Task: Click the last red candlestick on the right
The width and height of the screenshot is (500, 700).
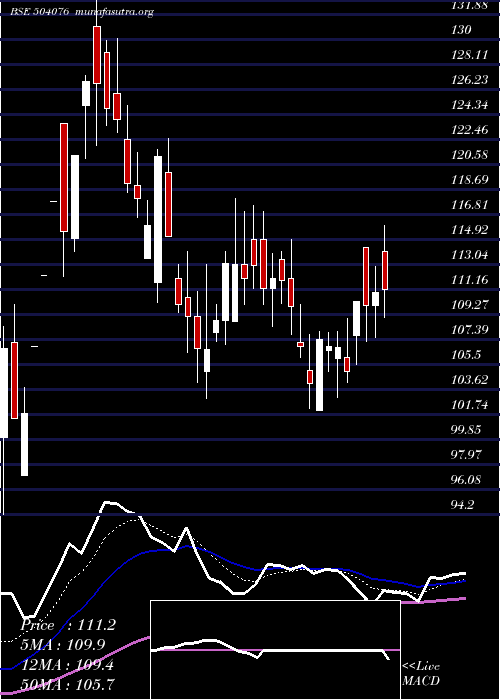Action: point(385,271)
